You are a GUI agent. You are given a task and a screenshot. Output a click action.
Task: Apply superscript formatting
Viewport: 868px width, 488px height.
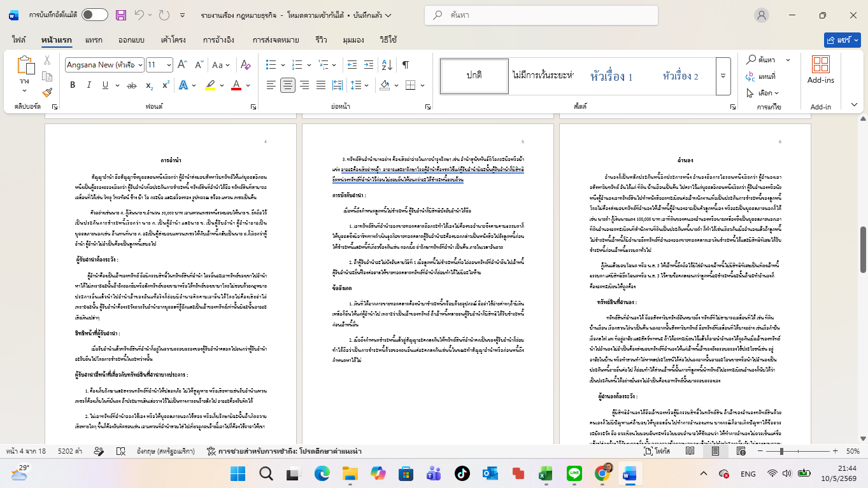tap(165, 85)
